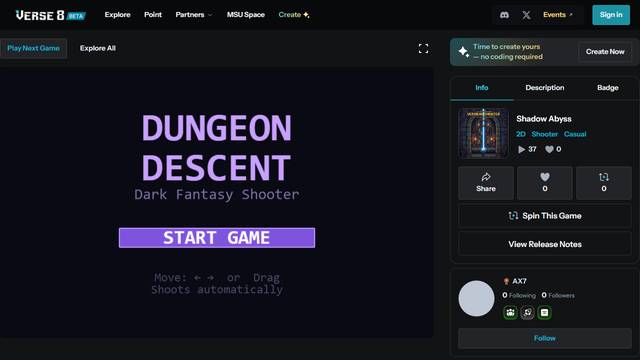640x360 pixels.
Task: Enter fullscreen mode for the game
Action: [x=423, y=49]
